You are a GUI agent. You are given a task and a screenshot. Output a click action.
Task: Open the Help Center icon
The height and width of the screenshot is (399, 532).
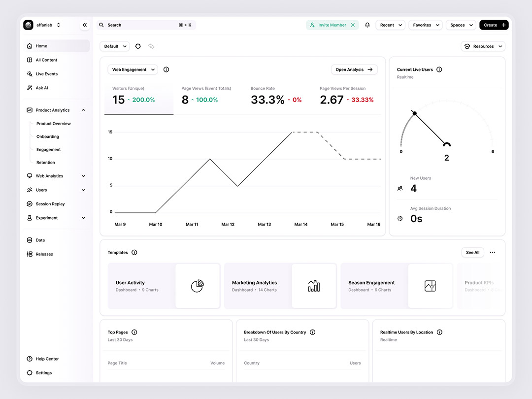click(x=29, y=359)
